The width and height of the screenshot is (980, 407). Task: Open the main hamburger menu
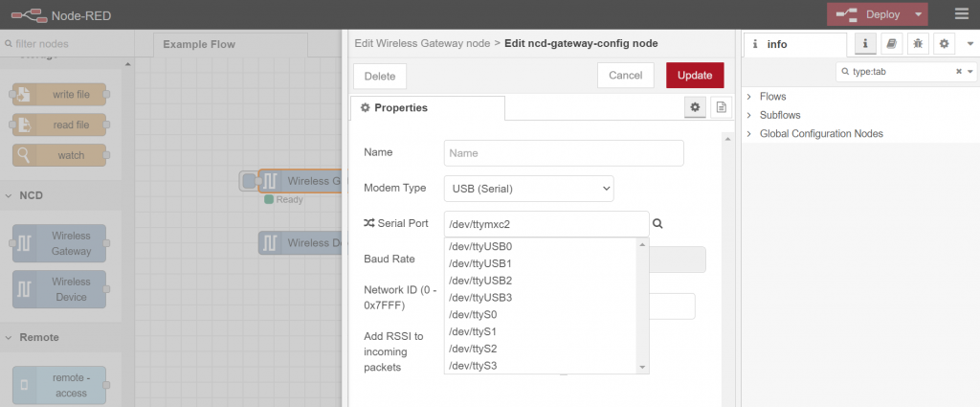click(x=961, y=14)
